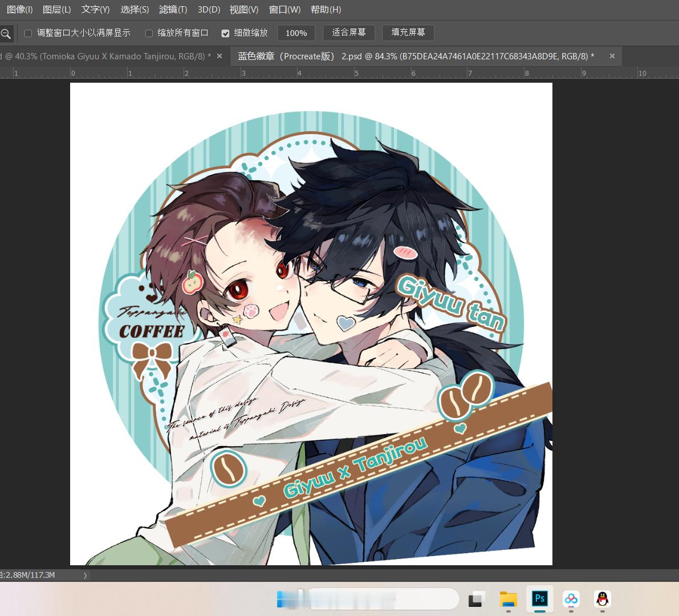Select the zoom out magnifier icon

(6, 33)
